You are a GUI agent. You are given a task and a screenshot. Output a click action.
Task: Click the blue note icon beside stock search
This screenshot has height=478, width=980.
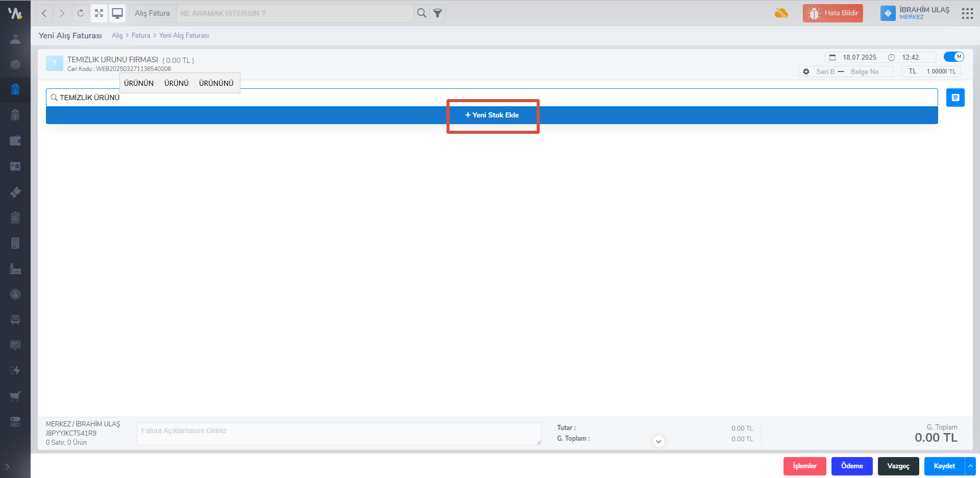[955, 98]
